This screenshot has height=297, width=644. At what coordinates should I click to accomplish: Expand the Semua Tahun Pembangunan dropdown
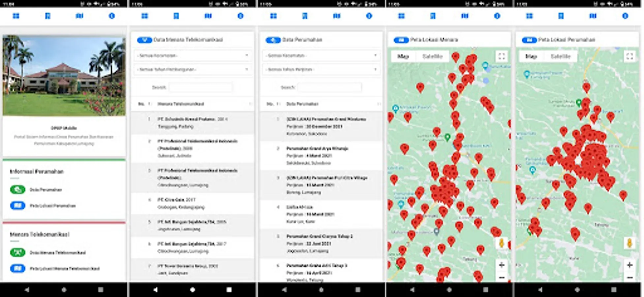coord(193,69)
